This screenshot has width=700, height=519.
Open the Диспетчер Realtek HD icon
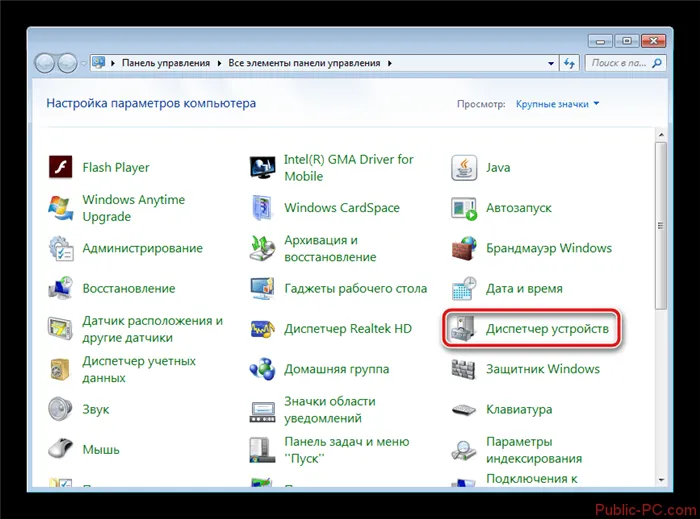(263, 329)
